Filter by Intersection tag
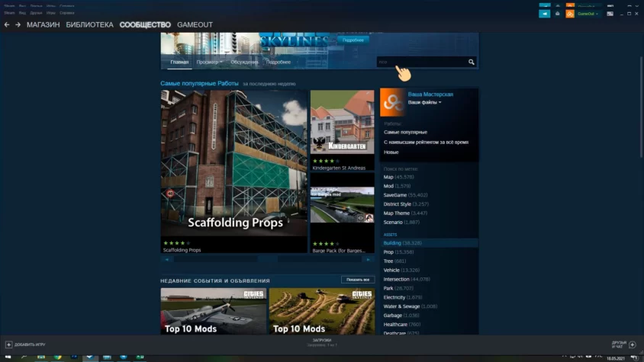The image size is (644, 362). coord(407,279)
